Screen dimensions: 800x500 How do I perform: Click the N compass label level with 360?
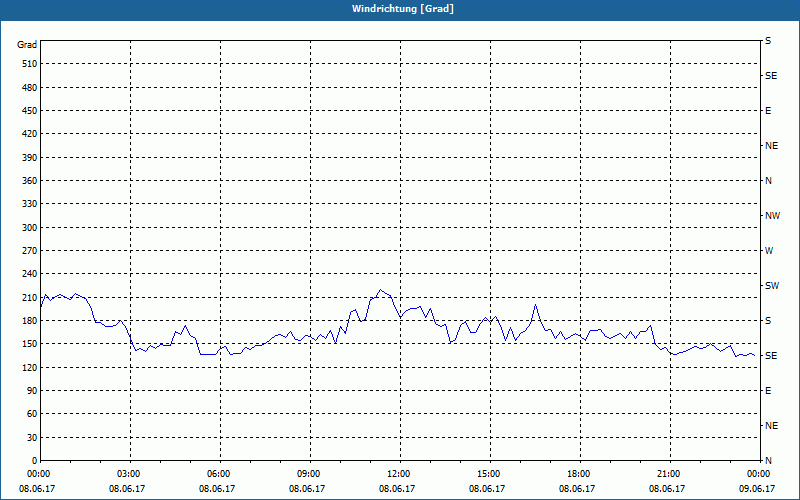coord(768,181)
